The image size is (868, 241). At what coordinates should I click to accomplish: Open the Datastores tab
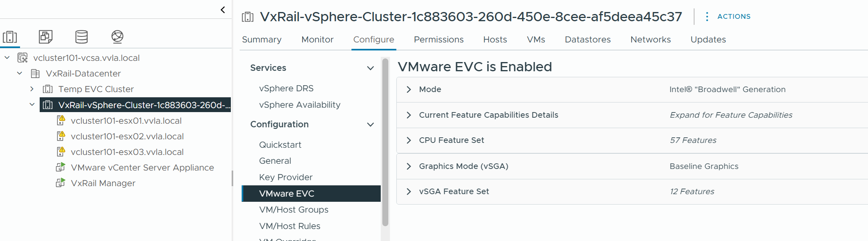[x=587, y=40]
